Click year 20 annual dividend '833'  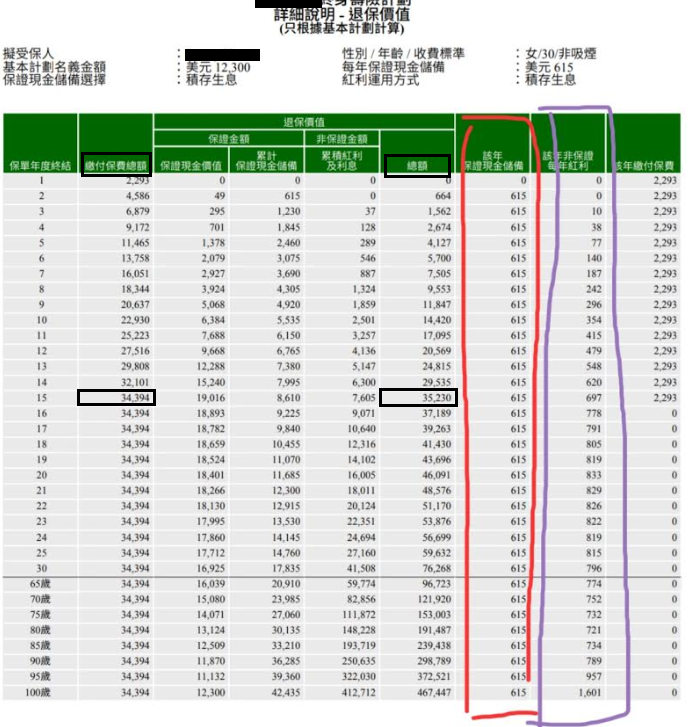point(593,475)
